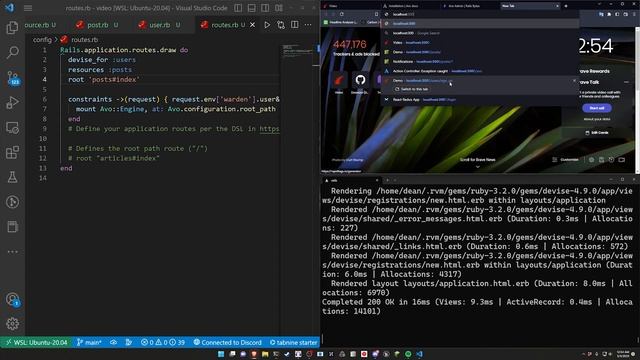Close the New Tab browser tab
The image size is (640, 360).
point(557,6)
